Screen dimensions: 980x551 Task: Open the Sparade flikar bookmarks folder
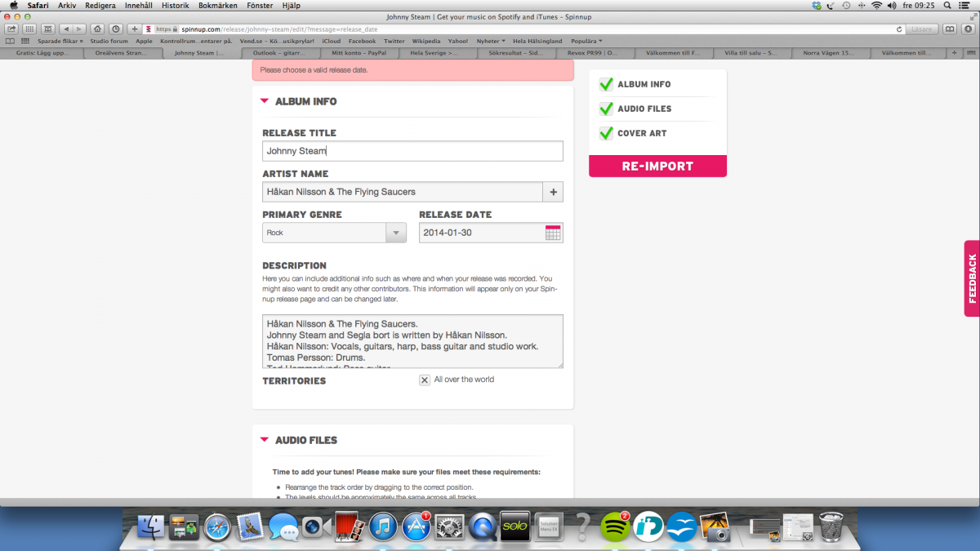tap(60, 41)
